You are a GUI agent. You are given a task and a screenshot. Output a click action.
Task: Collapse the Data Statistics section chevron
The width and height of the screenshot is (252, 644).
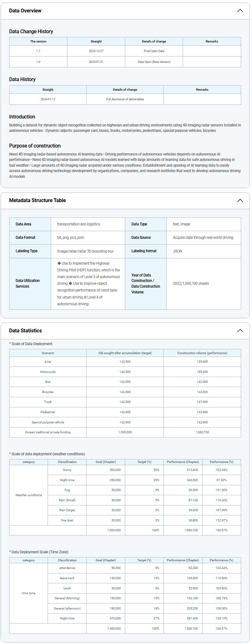pyautogui.click(x=240, y=330)
